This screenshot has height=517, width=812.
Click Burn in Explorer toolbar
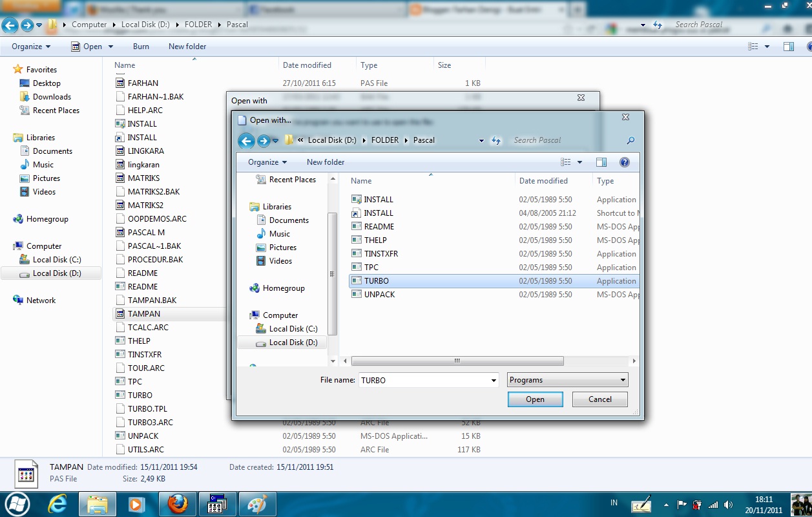click(141, 47)
